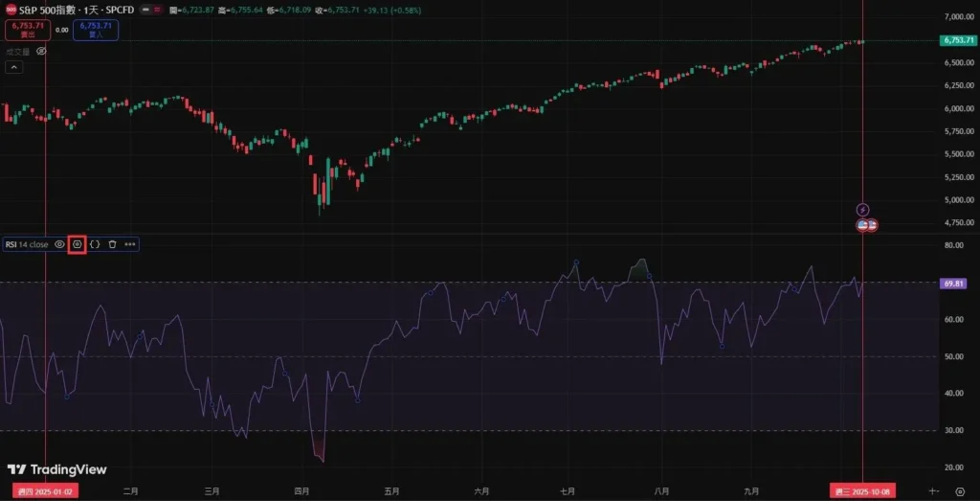Toggle volume (成交量) indicator visibility eye
Screen dimensions: 980x501
tap(41, 51)
